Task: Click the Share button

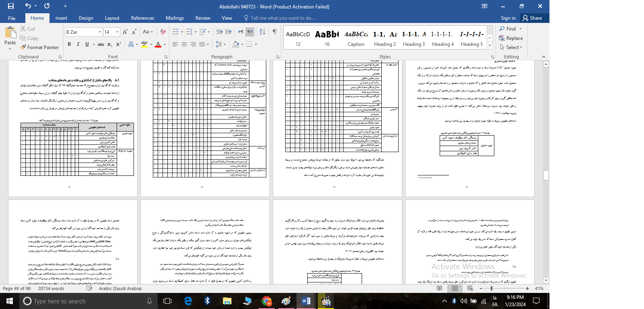Action: click(532, 18)
